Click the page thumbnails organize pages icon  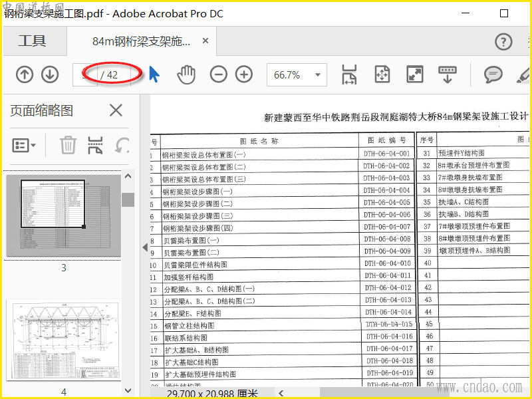click(x=95, y=145)
